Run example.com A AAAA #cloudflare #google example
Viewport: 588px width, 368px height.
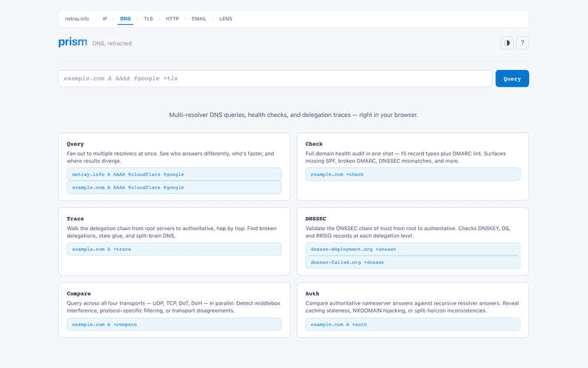click(x=174, y=188)
